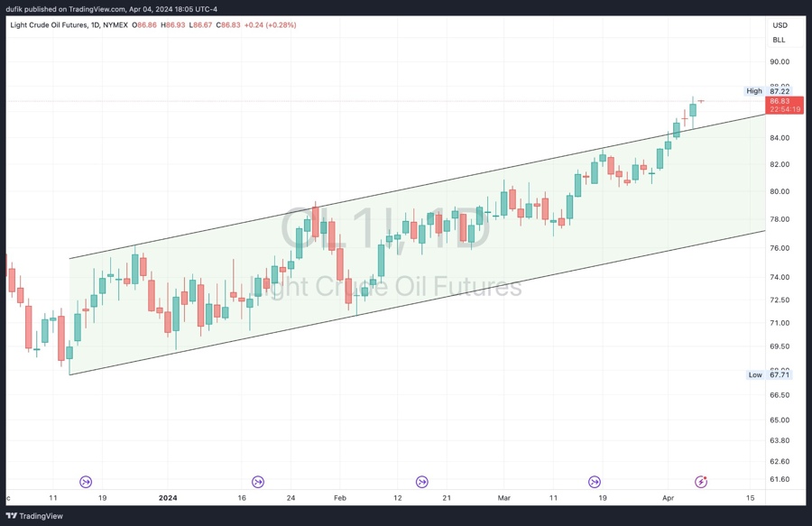Click the high value H86.93

[173, 25]
